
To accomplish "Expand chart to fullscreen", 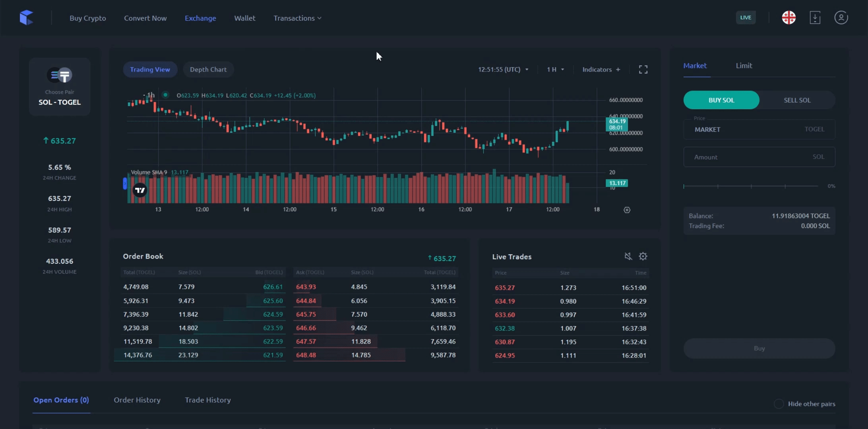I will pos(643,70).
